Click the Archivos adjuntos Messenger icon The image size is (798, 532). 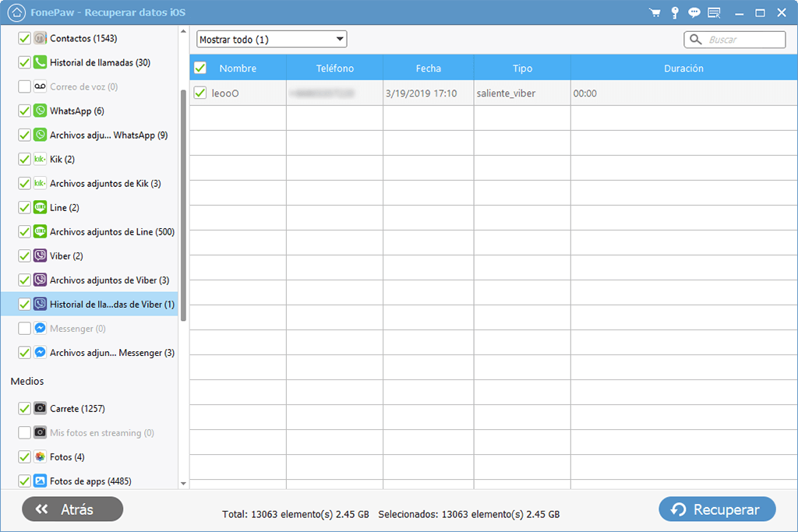pos(41,353)
